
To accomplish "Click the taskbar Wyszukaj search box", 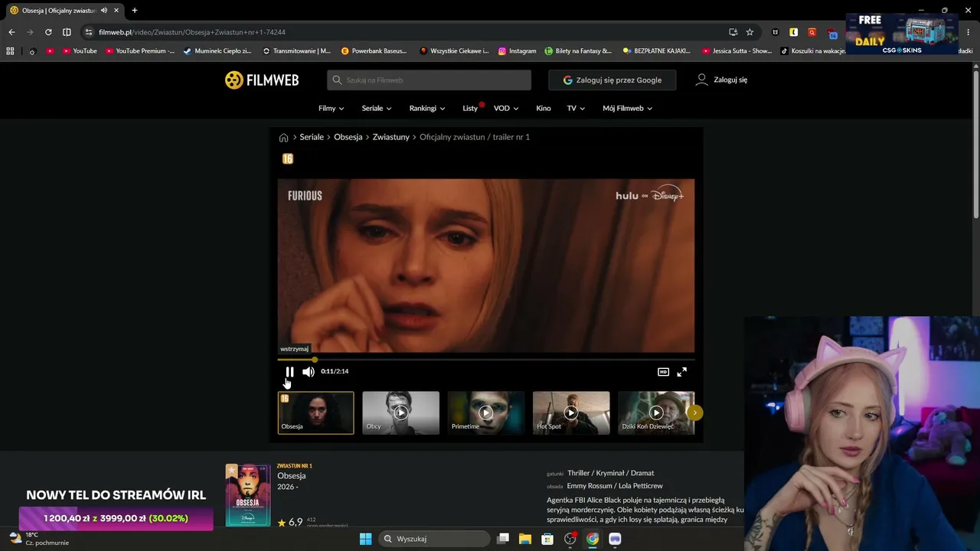I will [434, 539].
